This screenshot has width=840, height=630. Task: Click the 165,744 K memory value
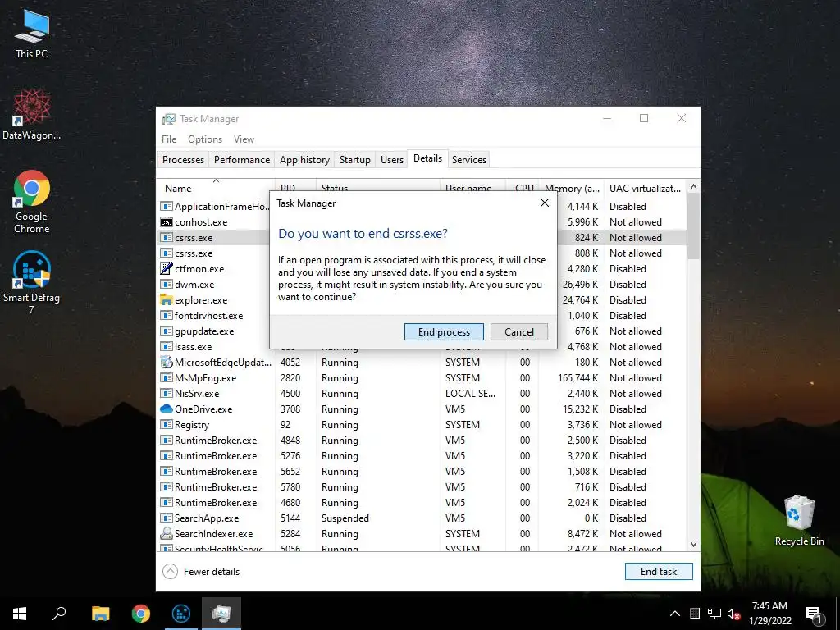577,378
